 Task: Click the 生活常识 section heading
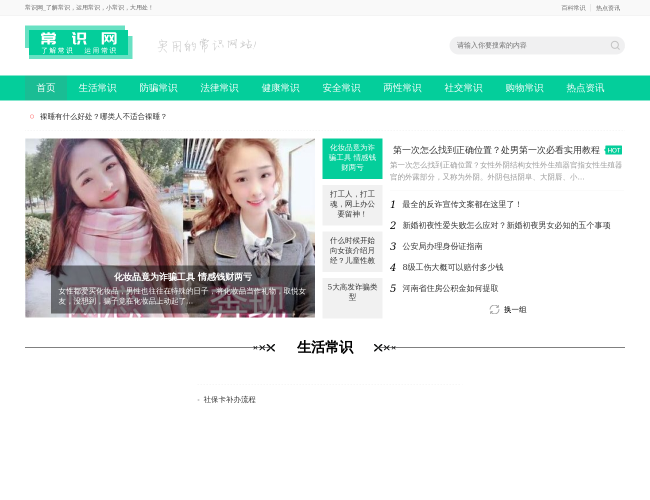click(x=325, y=347)
